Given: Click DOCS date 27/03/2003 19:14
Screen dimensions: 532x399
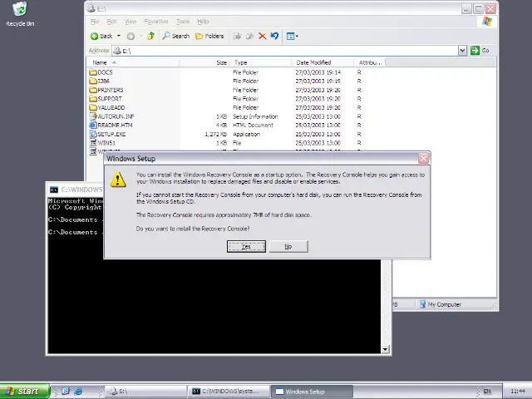Looking at the screenshot, I should click(318, 72).
